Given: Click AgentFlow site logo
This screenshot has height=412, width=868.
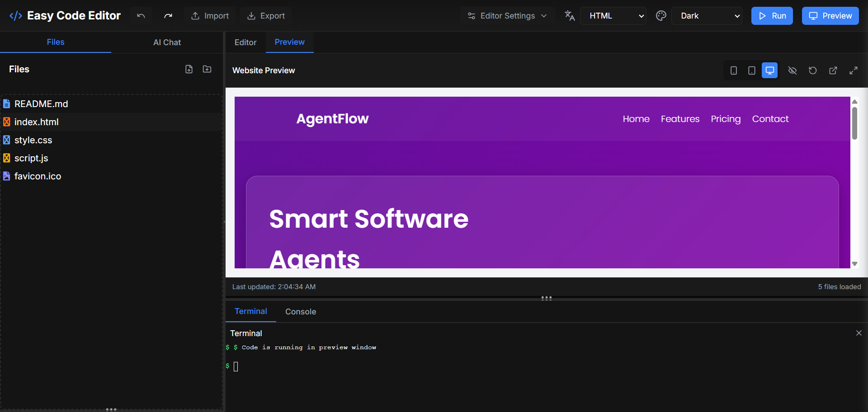Looking at the screenshot, I should (332, 119).
